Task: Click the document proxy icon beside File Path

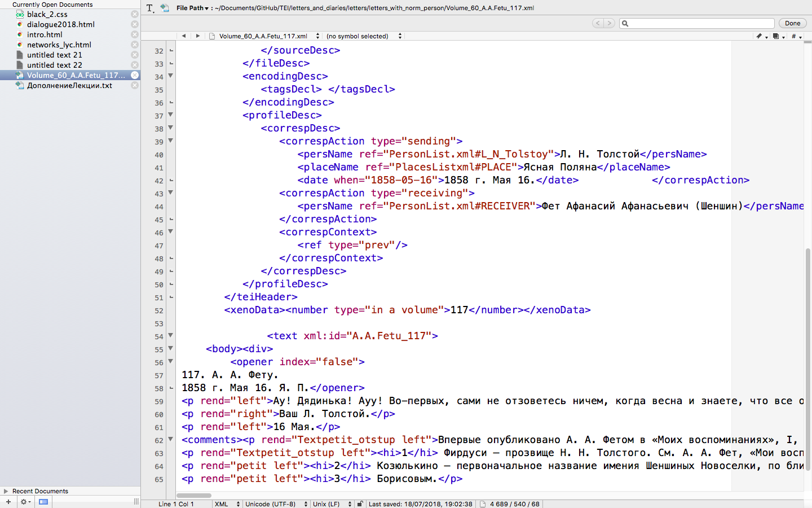Action: pos(165,8)
